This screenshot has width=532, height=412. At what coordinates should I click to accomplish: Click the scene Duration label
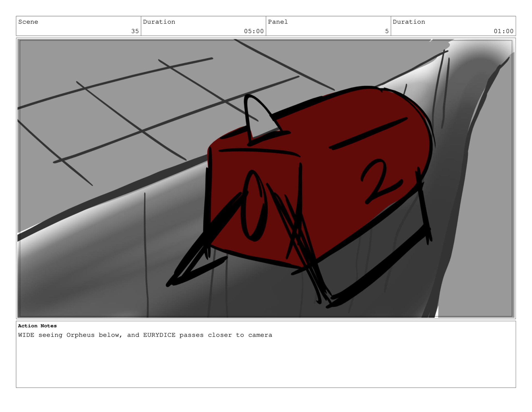(x=159, y=22)
